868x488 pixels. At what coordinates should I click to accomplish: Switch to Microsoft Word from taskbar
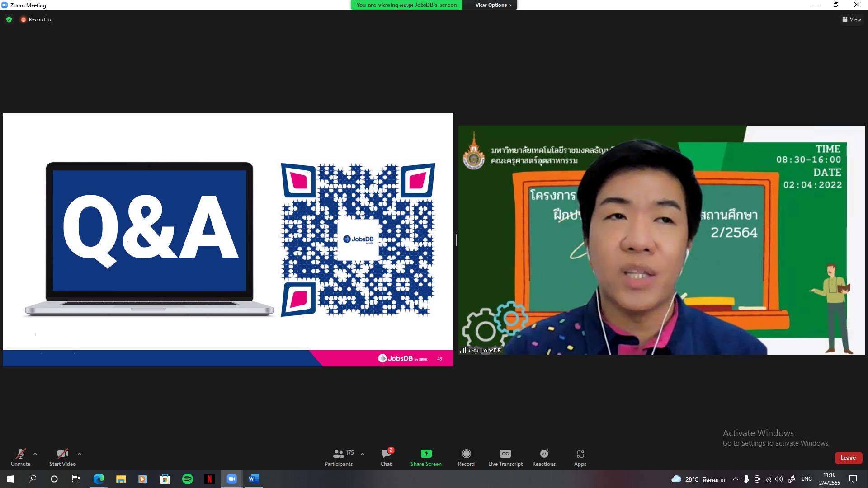pos(254,479)
